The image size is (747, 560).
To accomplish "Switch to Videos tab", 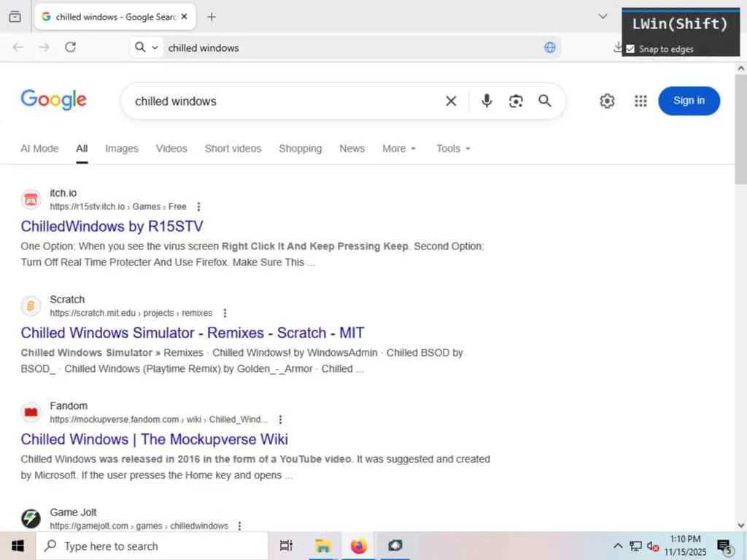I will pyautogui.click(x=171, y=149).
